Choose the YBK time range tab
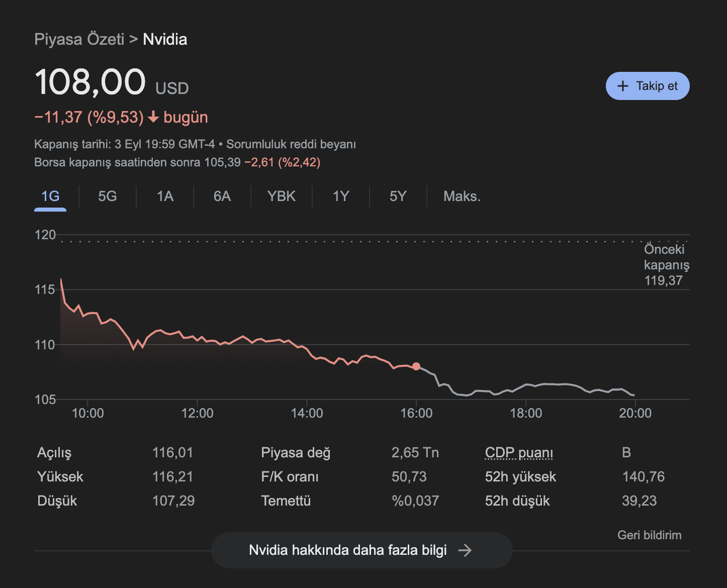Image resolution: width=727 pixels, height=588 pixels. [282, 196]
